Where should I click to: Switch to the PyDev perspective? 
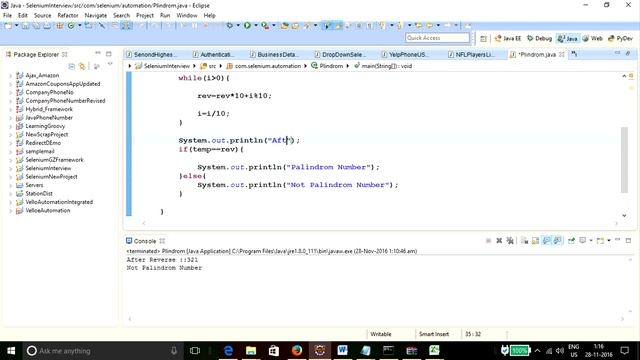pos(620,38)
